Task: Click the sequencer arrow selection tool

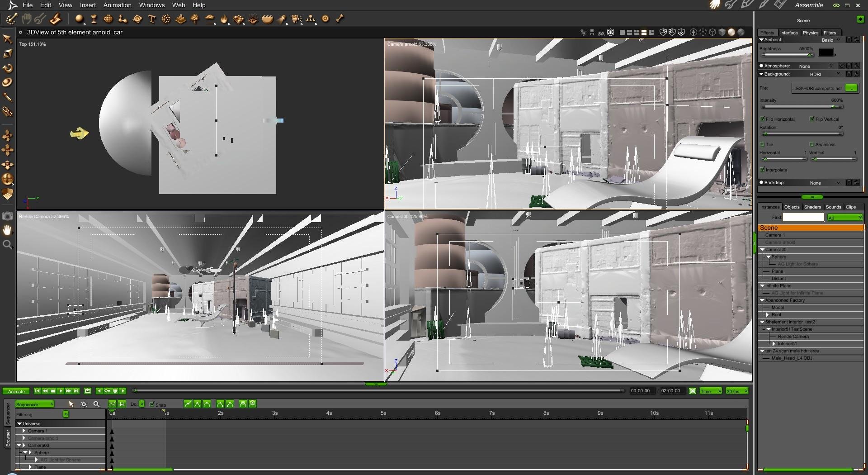Action: pos(71,404)
